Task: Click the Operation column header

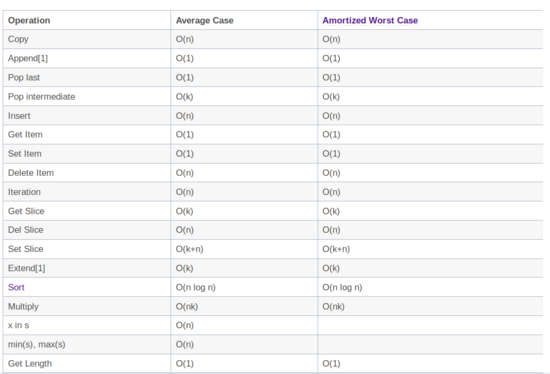Action: point(29,20)
